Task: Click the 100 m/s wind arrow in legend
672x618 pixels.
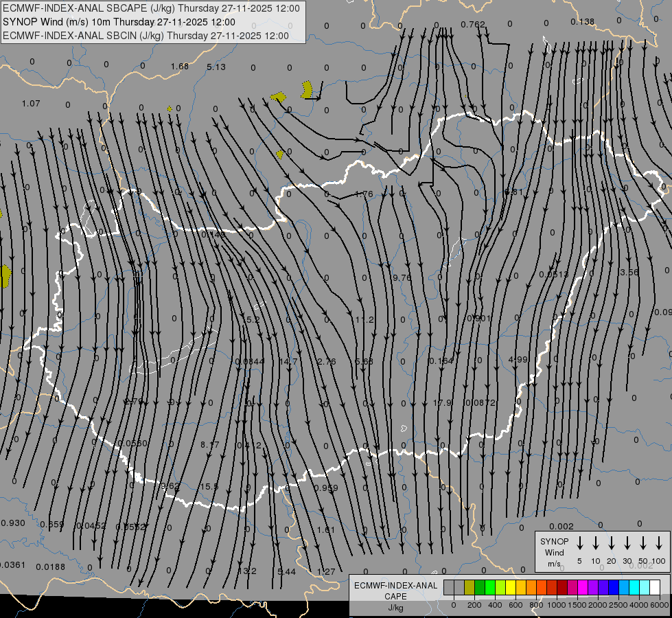Action: [659, 543]
